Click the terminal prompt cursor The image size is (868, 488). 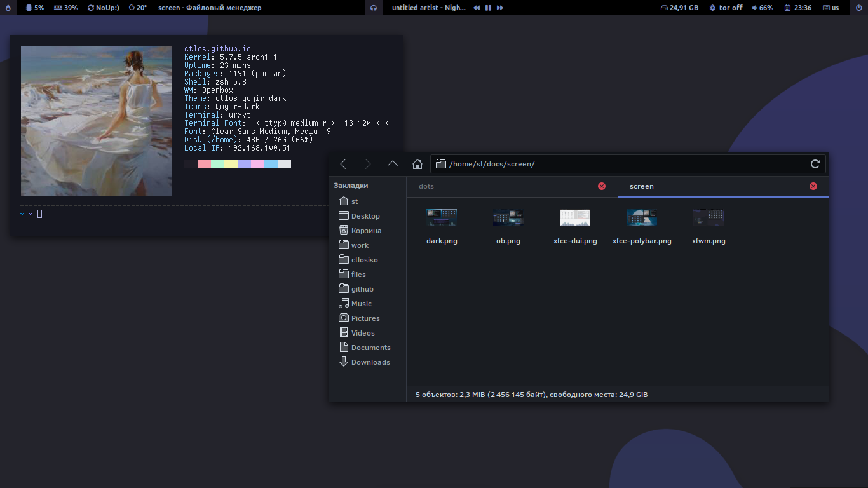coord(39,213)
